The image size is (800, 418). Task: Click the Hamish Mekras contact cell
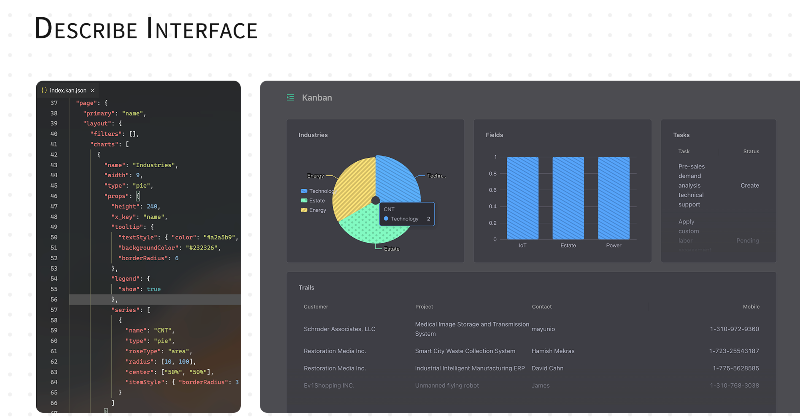pyautogui.click(x=553, y=351)
